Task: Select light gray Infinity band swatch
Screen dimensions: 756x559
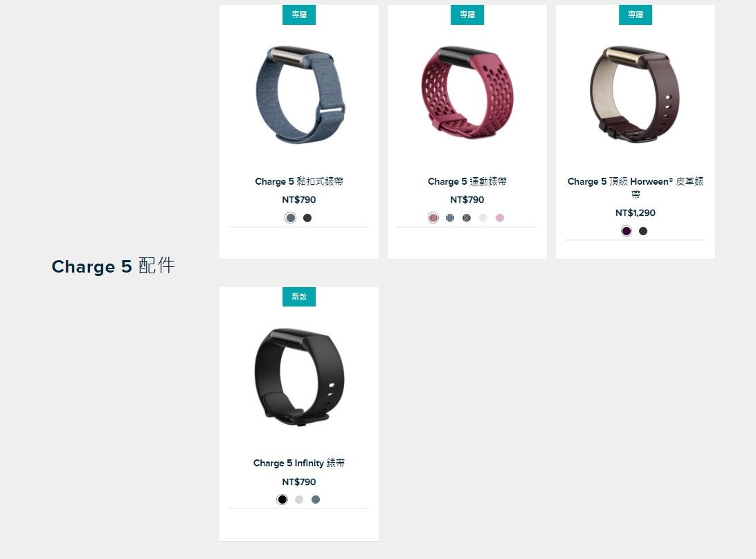Action: coord(299,500)
